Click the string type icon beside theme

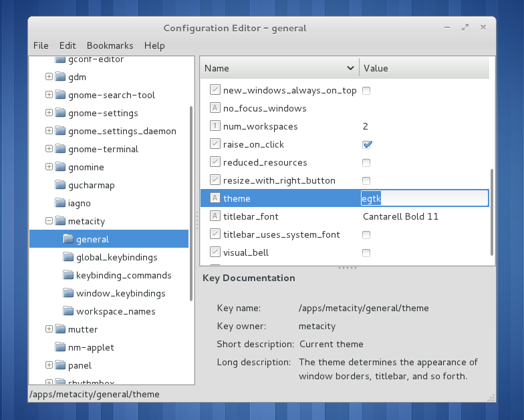[215, 198]
